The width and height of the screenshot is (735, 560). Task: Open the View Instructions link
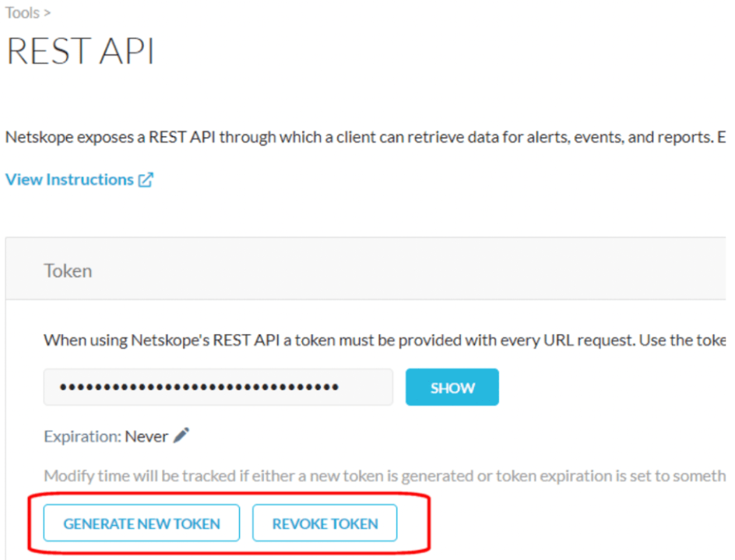coord(70,179)
